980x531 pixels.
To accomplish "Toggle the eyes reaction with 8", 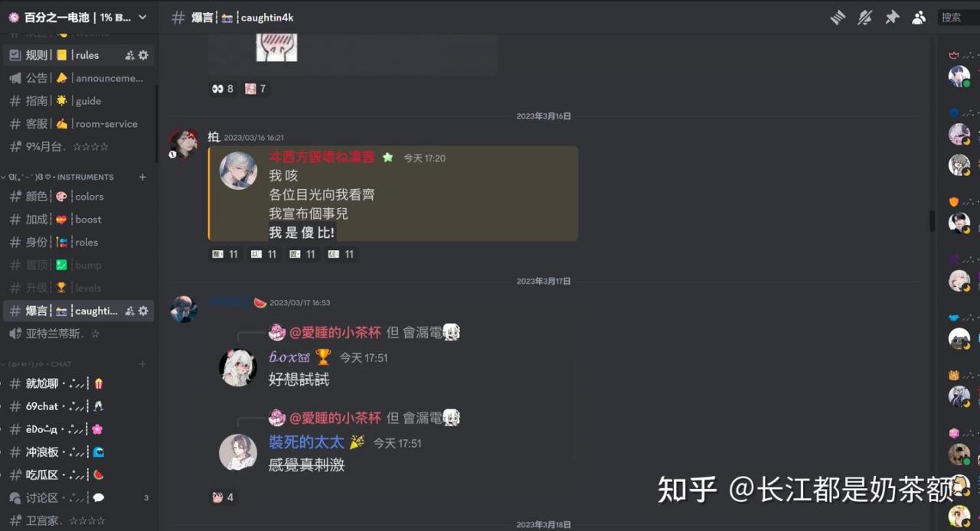I will pyautogui.click(x=223, y=89).
